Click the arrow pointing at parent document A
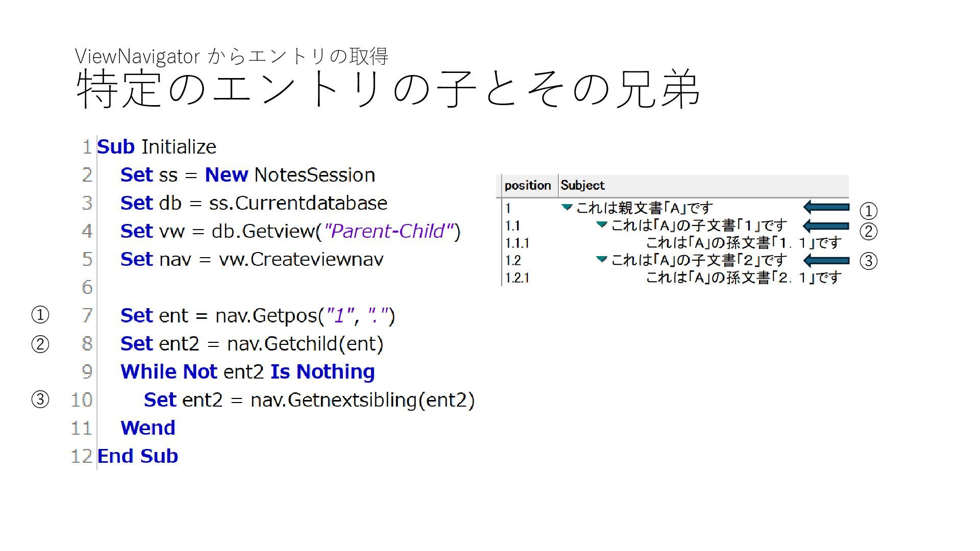The height and width of the screenshot is (551, 980). pyautogui.click(x=826, y=207)
